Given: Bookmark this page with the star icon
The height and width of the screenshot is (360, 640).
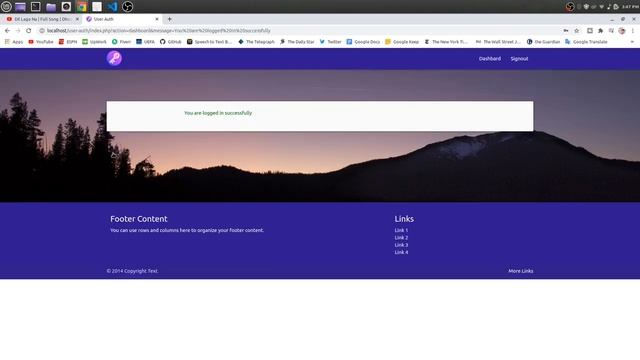Looking at the screenshot, I should point(577,31).
